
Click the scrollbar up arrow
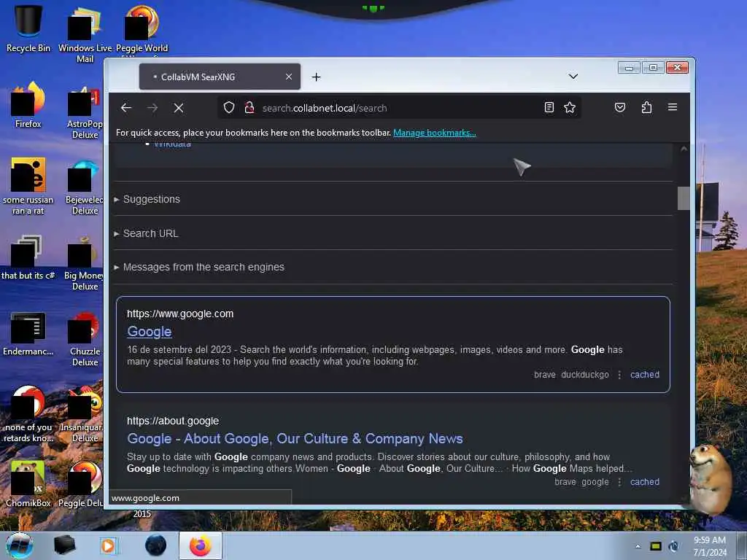pos(684,149)
